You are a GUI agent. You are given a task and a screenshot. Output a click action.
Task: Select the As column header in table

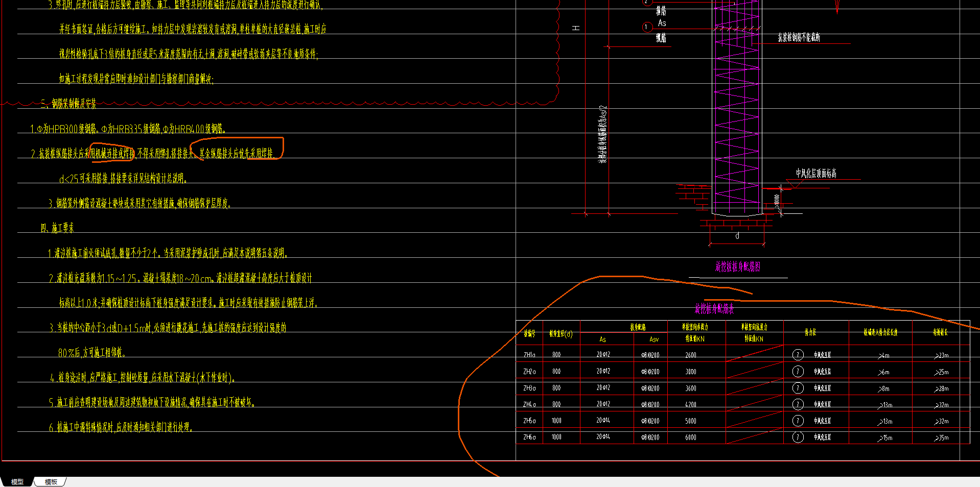point(602,339)
